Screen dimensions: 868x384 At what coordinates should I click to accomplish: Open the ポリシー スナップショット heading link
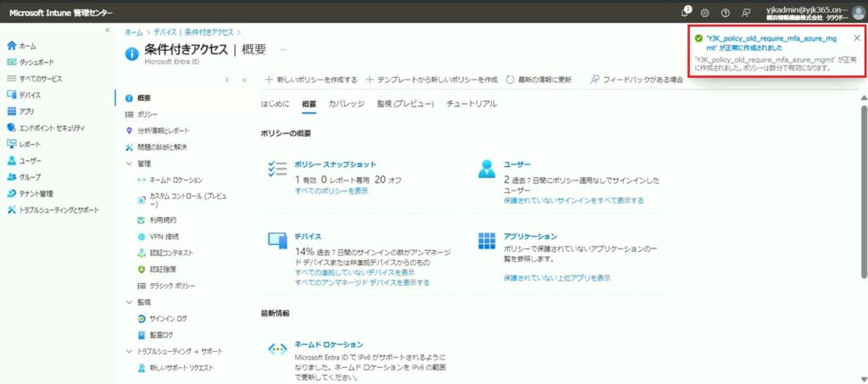point(336,165)
